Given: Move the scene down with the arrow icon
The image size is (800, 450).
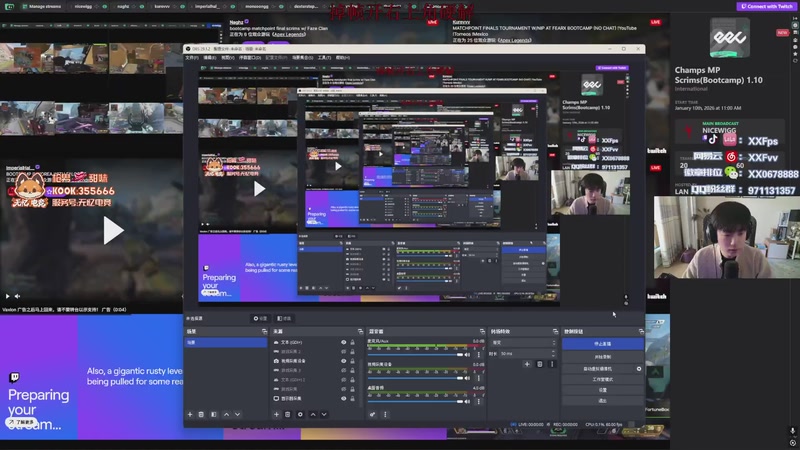Looking at the screenshot, I should click(x=237, y=414).
